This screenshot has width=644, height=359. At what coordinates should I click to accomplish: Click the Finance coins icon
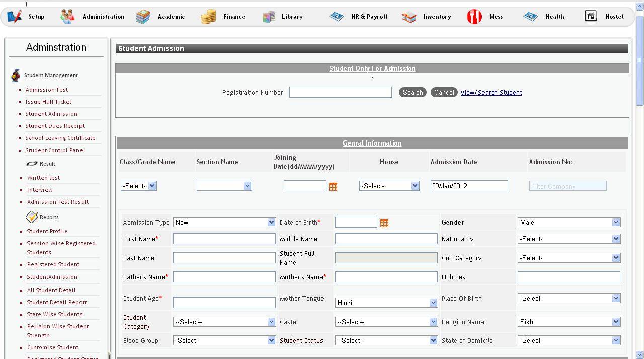point(208,17)
